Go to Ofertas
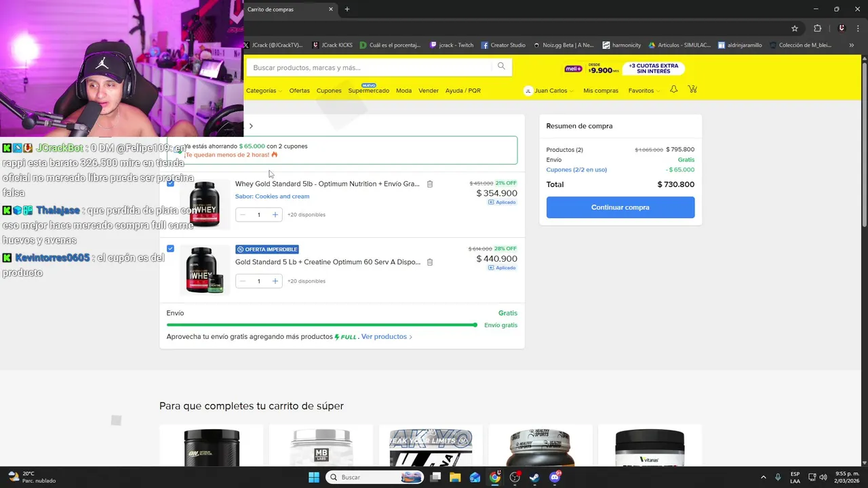 pyautogui.click(x=299, y=90)
